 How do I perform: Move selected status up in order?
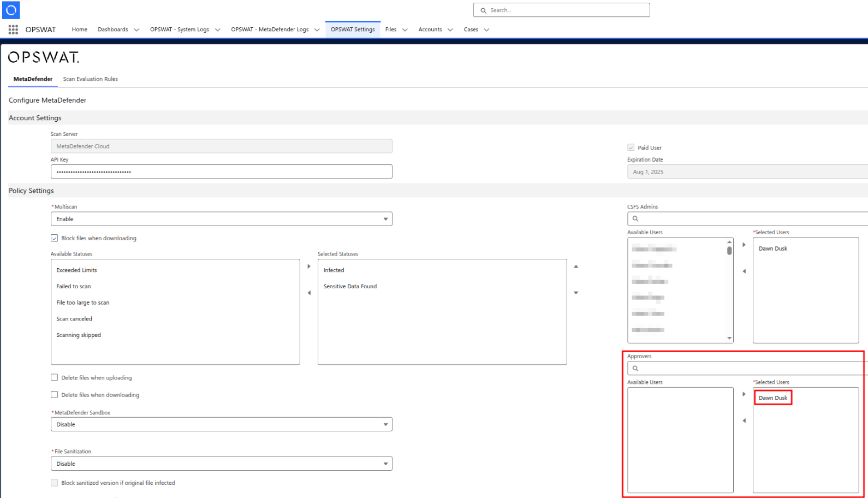coord(576,266)
